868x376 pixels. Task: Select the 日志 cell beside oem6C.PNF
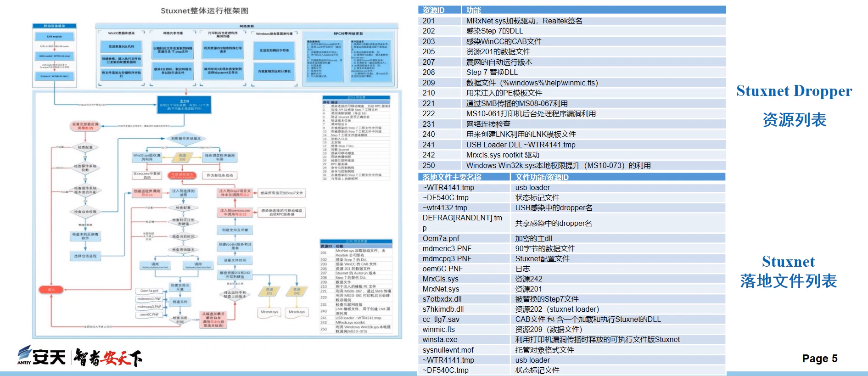pyautogui.click(x=618, y=269)
